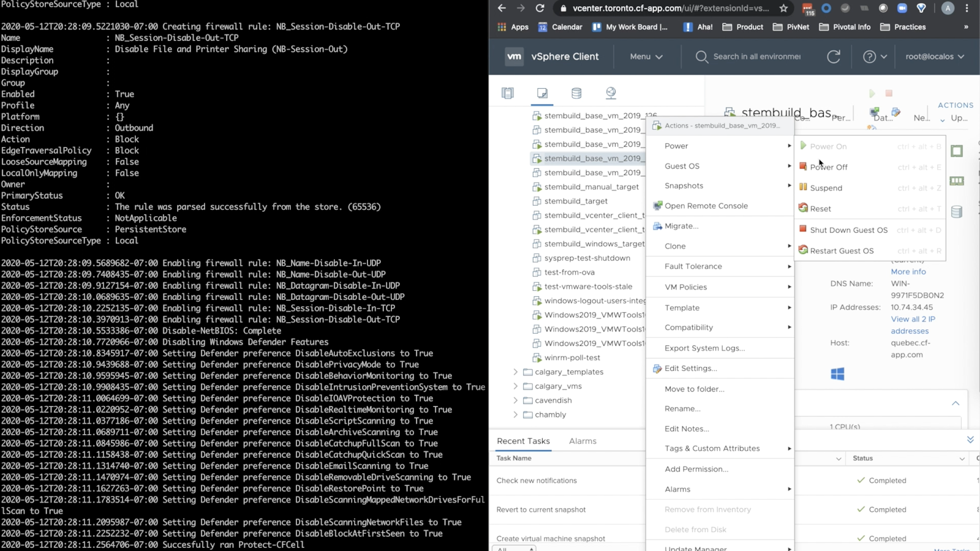
Task: Open the PivNet bookmark folder
Action: (791, 27)
